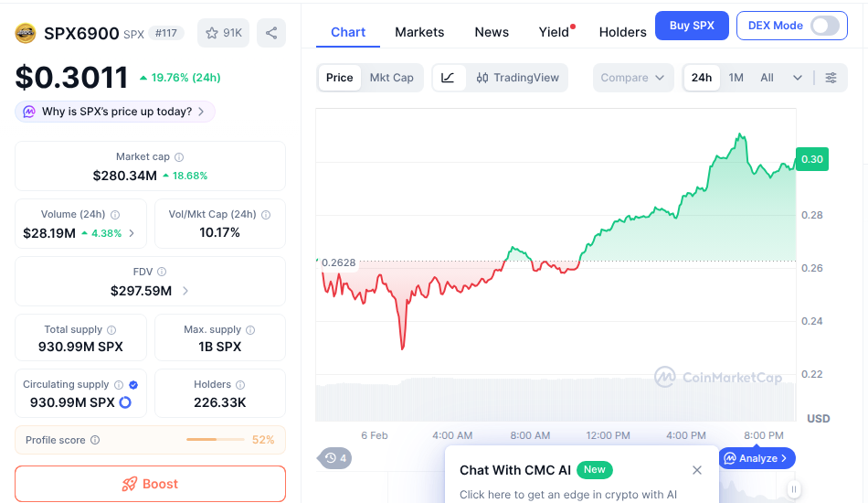This screenshot has height=503, width=868.
Task: Click the chart events history badge
Action: coord(335,458)
